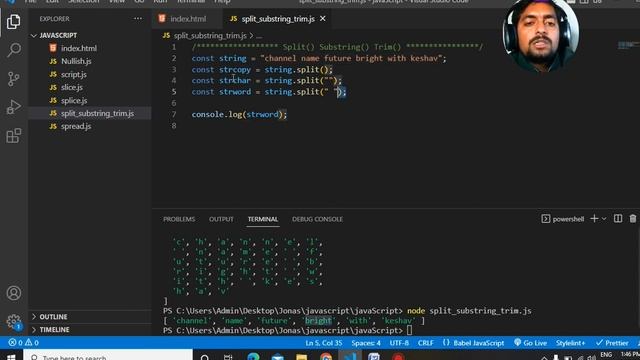Create a new terminal with plus icon
The image size is (640, 360).
pyautogui.click(x=594, y=219)
